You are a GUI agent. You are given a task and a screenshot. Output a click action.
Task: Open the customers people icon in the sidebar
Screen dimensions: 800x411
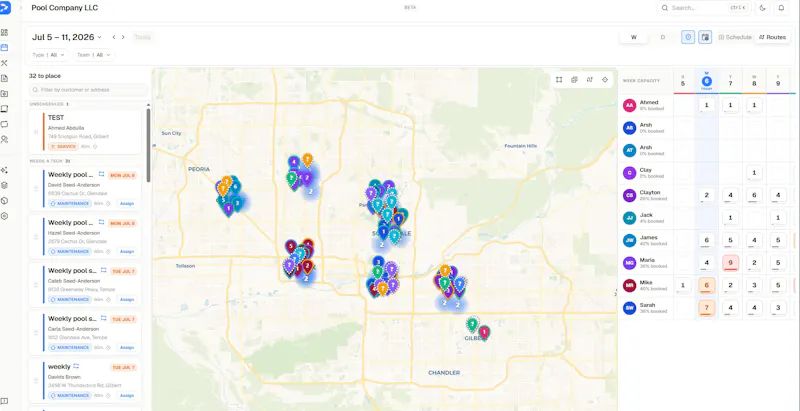point(5,139)
